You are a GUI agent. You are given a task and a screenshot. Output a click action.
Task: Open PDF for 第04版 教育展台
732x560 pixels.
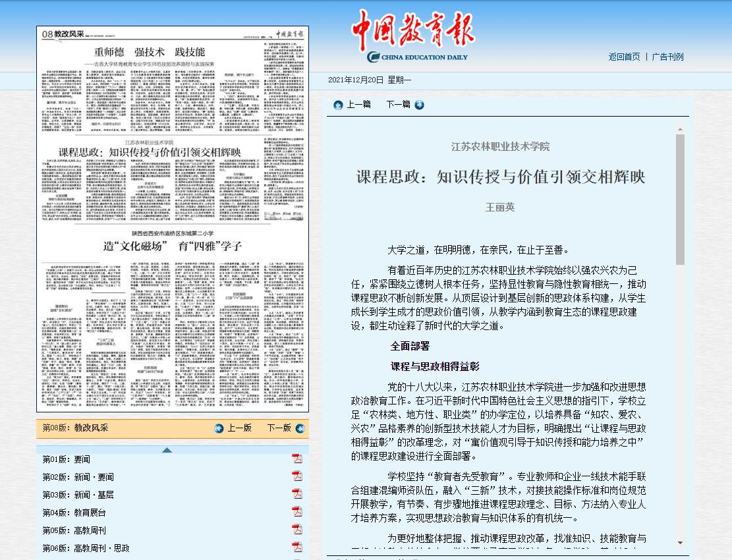coord(297,513)
